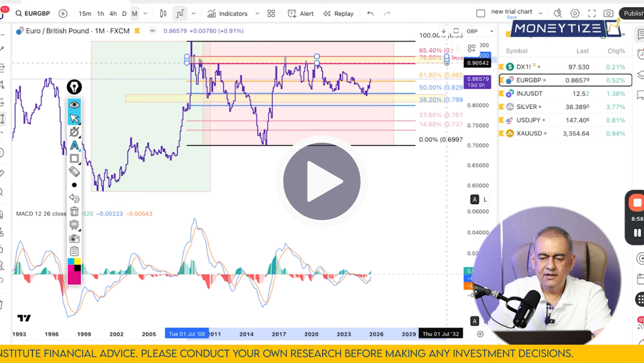Open the Indicators menu
This screenshot has height=363, width=644.
click(227, 13)
